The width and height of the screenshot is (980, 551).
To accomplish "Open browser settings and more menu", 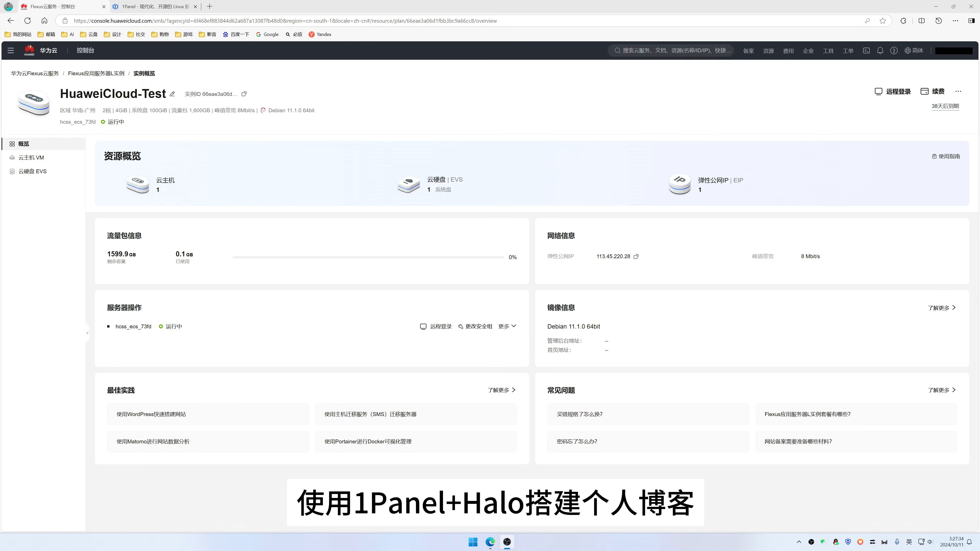I will coord(956,20).
